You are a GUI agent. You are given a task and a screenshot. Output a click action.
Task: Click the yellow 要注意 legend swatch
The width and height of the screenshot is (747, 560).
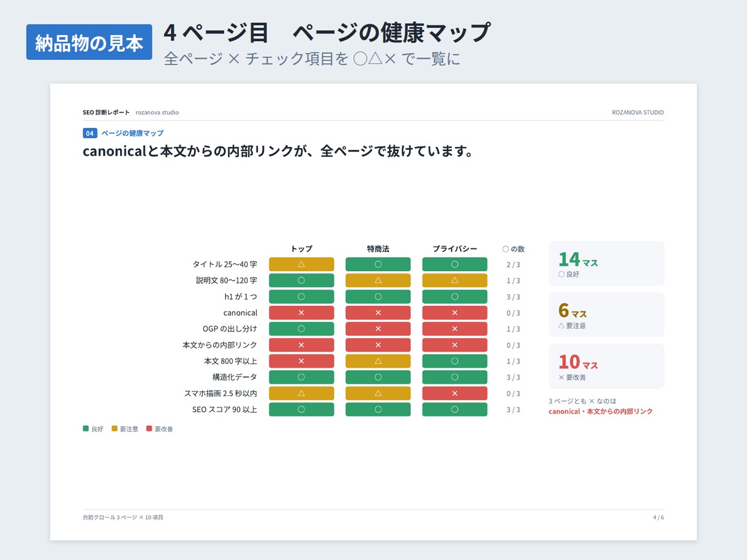(x=114, y=429)
